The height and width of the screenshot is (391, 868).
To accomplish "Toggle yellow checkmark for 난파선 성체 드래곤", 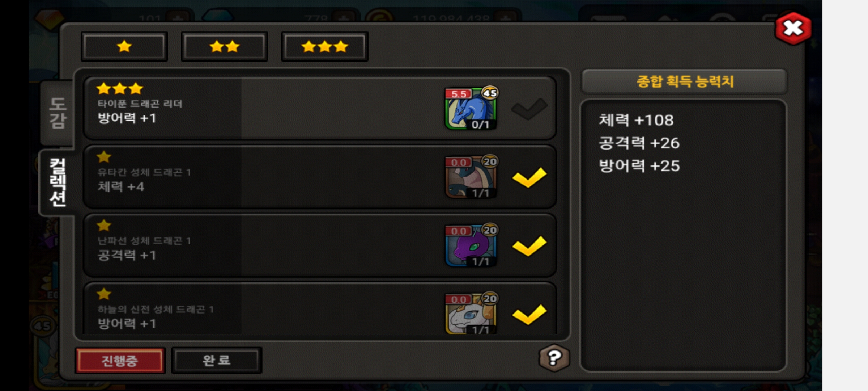I will [529, 246].
